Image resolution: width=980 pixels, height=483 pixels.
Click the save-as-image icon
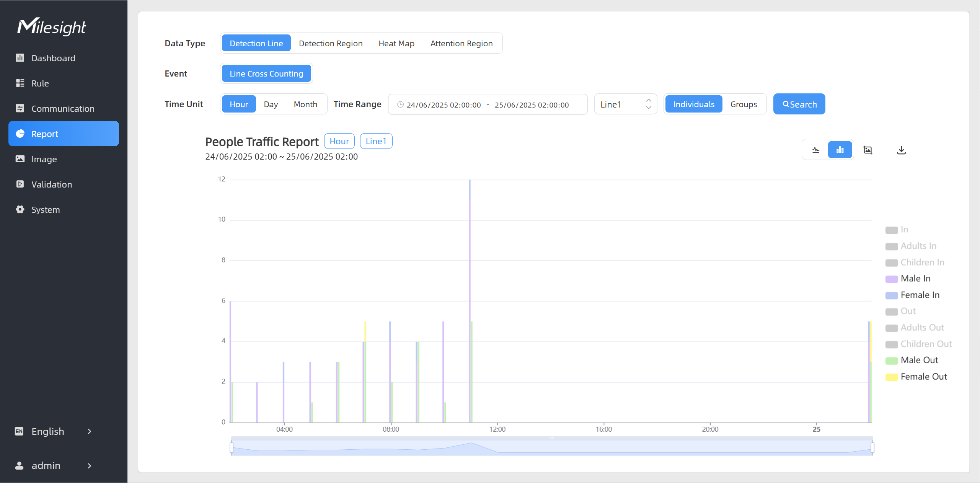click(x=867, y=150)
